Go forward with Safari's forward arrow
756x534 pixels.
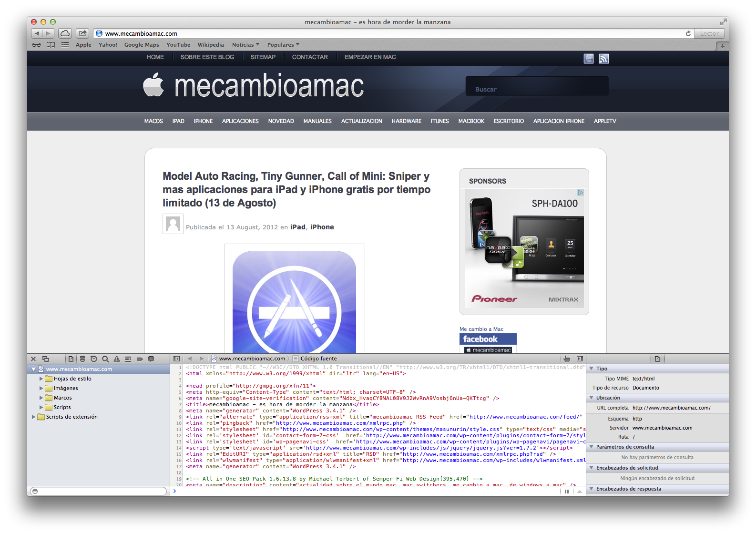[48, 33]
